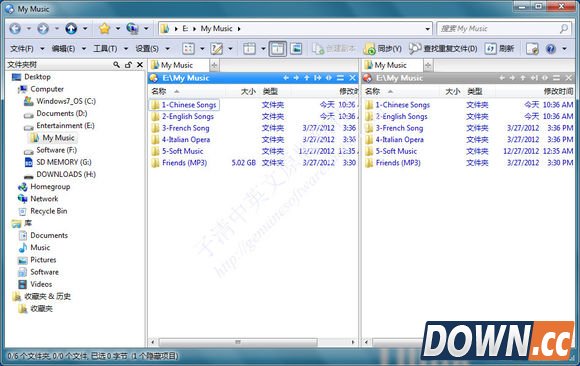Select the right pane My Music tab
This screenshot has height=366, width=580.
tap(392, 65)
